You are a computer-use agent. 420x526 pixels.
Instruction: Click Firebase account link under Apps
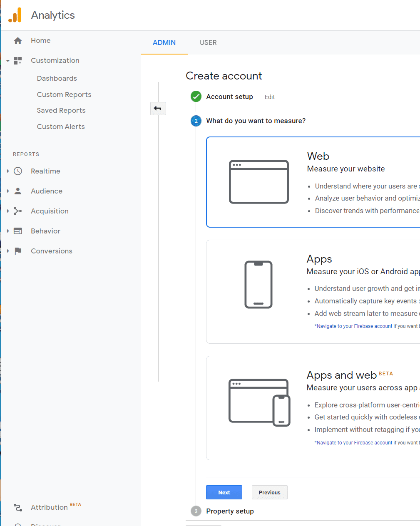click(354, 326)
